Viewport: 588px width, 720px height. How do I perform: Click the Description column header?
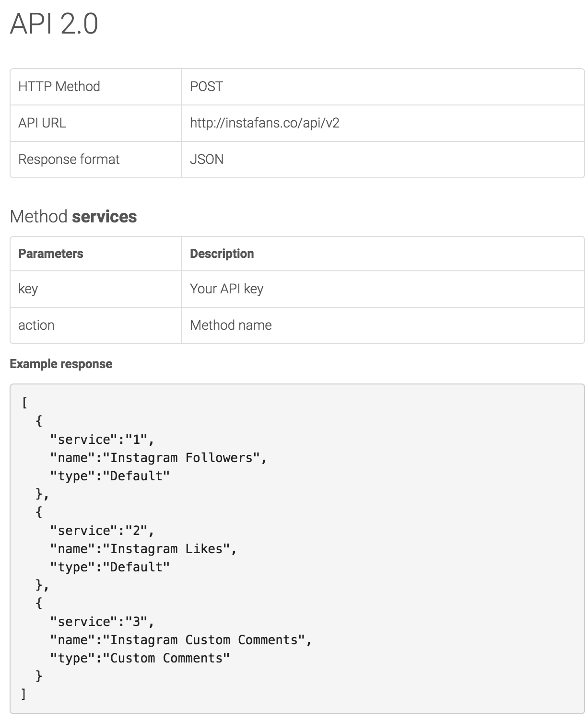222,254
